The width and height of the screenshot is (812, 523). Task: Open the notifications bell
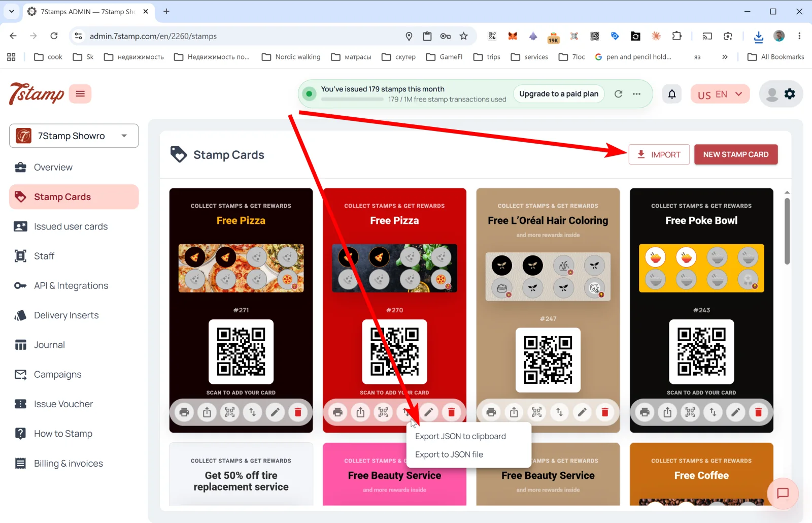tap(672, 94)
